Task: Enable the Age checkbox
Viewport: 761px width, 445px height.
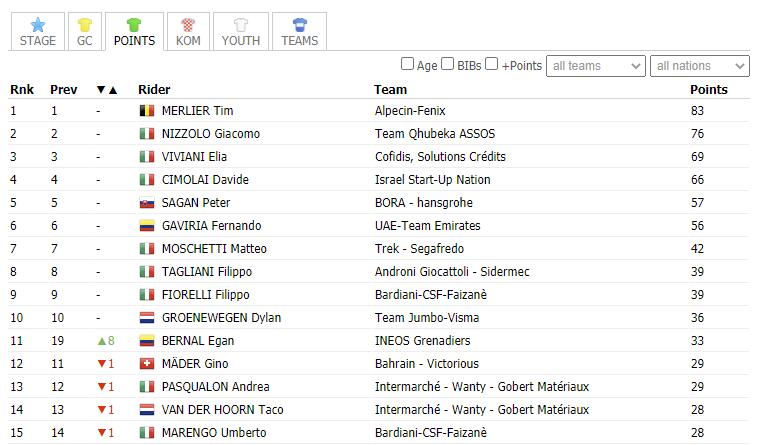Action: (407, 64)
